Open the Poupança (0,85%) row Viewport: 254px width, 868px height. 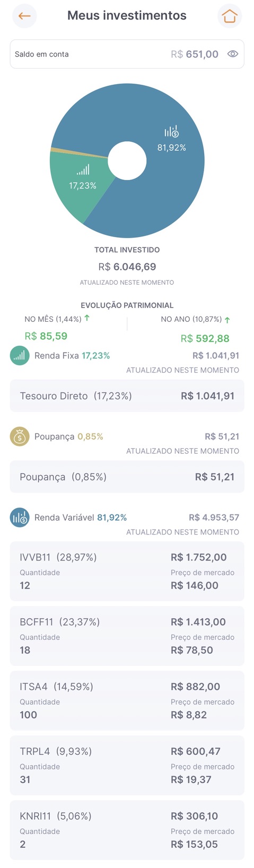click(x=127, y=477)
